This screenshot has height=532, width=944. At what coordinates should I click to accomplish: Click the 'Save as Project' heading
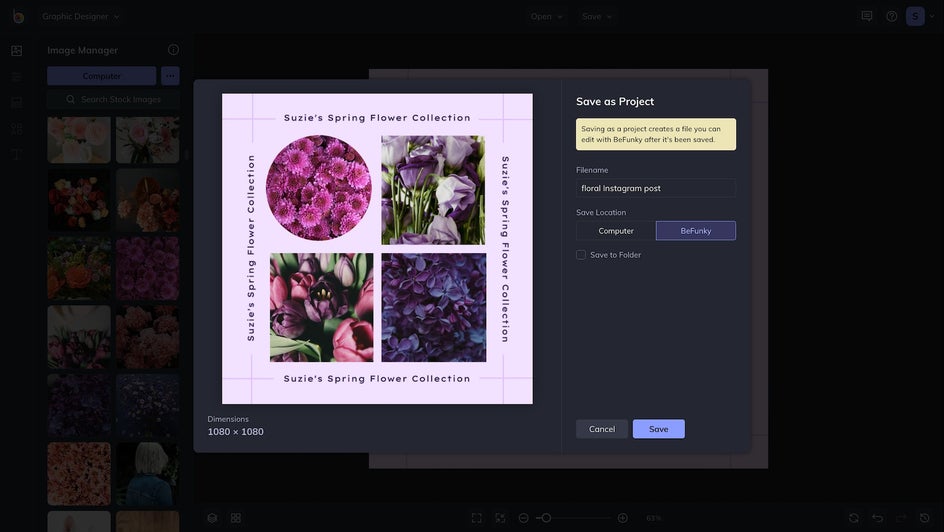(x=615, y=102)
